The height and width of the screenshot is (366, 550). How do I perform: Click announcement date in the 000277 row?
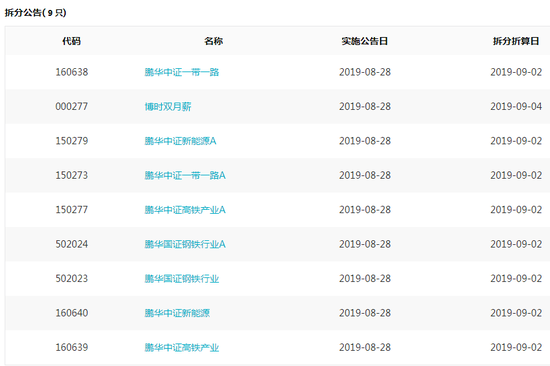click(365, 107)
